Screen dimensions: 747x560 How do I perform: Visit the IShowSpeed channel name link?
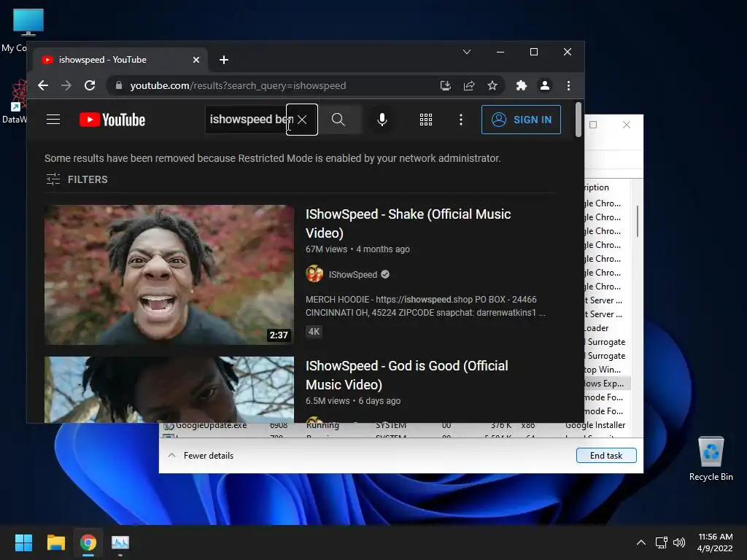(x=352, y=275)
